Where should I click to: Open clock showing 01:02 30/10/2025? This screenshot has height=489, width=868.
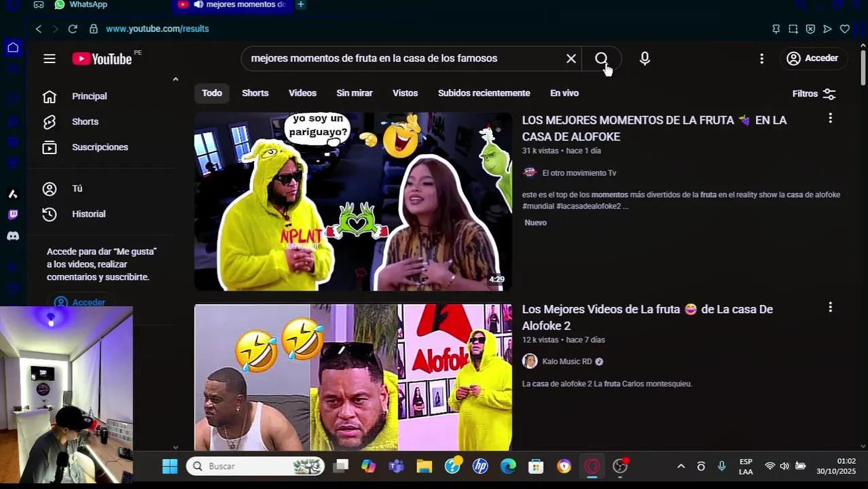coord(837,466)
